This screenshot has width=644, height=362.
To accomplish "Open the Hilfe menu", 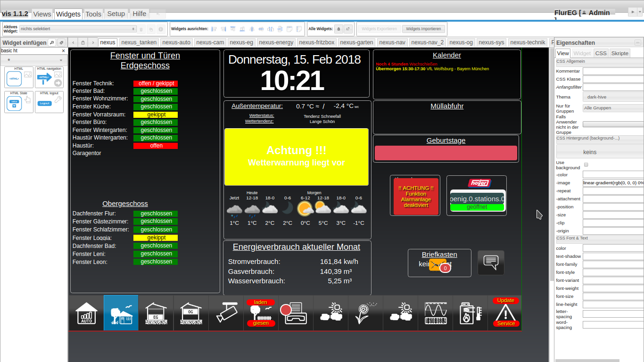I will (x=140, y=14).
